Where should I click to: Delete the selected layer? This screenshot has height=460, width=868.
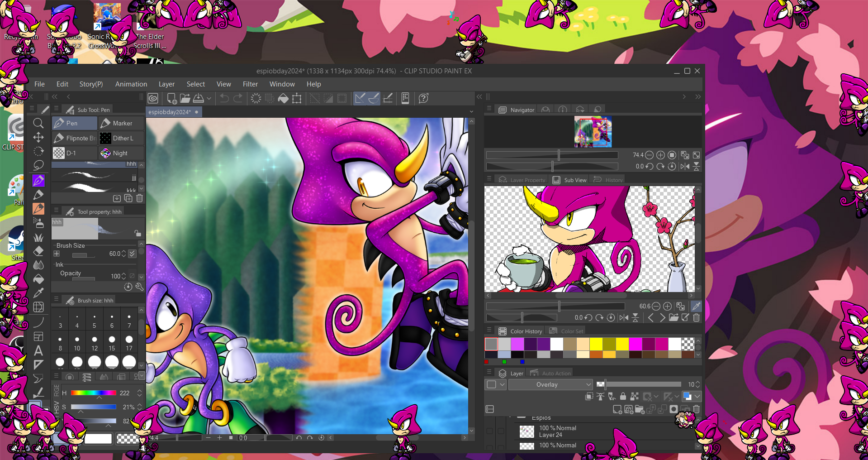(x=697, y=409)
